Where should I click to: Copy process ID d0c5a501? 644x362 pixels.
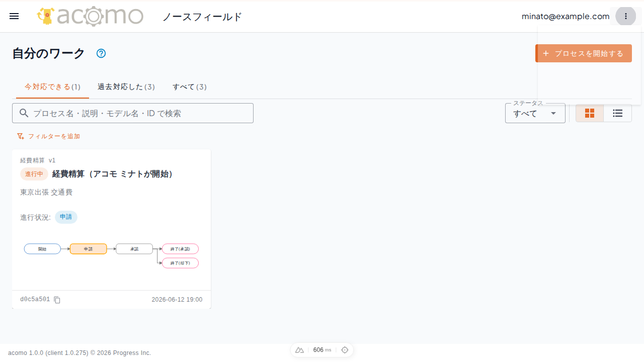click(x=57, y=300)
